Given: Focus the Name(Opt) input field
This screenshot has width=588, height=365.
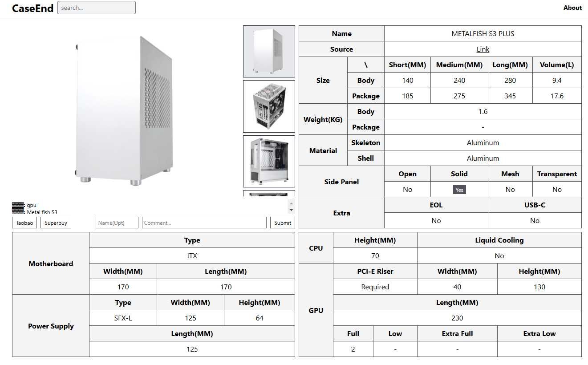Looking at the screenshot, I should tap(117, 223).
